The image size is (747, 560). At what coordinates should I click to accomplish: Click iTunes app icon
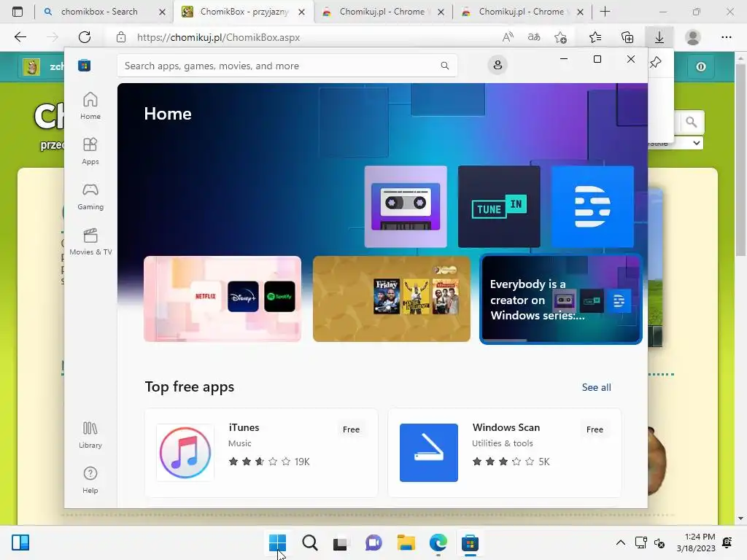(185, 452)
